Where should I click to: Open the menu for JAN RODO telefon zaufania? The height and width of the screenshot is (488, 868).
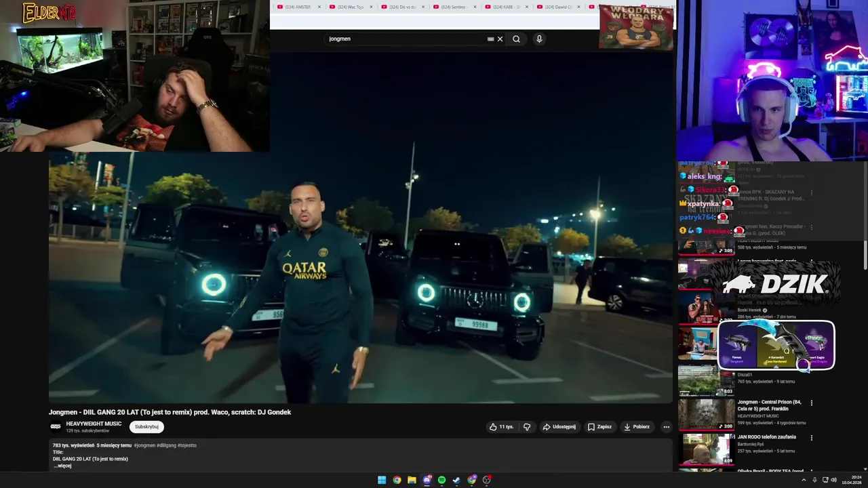[x=812, y=438]
